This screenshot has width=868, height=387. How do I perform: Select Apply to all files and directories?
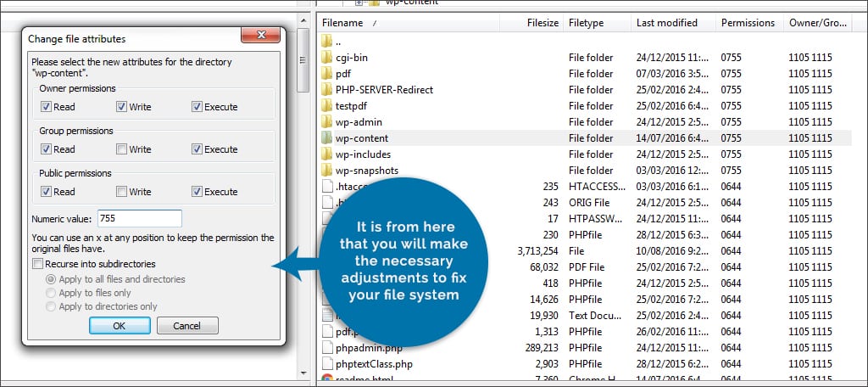click(51, 279)
